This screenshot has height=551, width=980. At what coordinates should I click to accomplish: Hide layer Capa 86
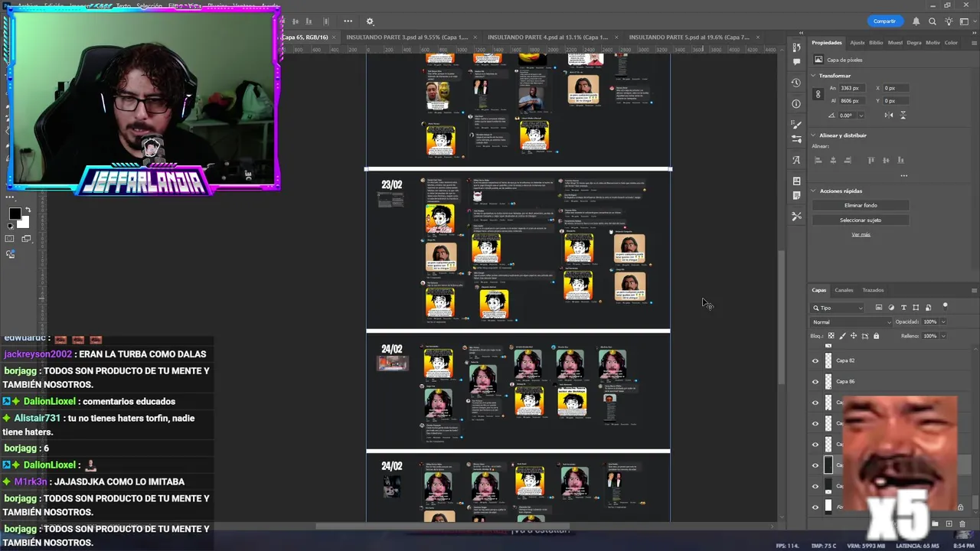[x=815, y=381]
